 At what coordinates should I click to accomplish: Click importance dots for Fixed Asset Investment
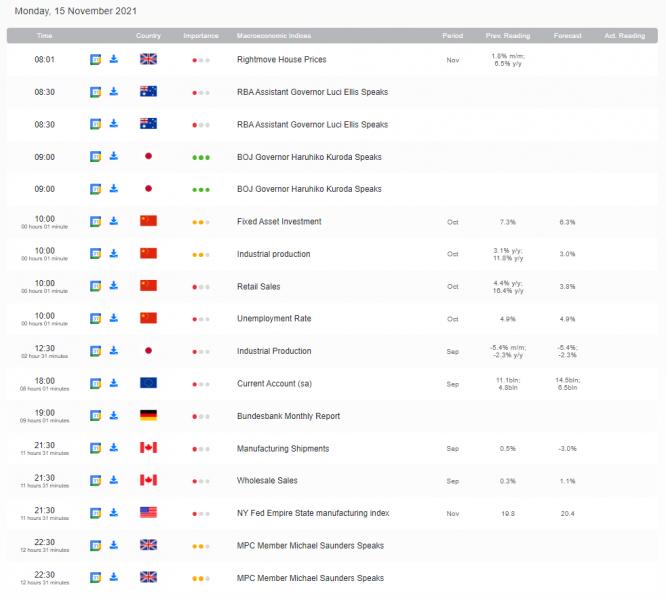click(200, 221)
